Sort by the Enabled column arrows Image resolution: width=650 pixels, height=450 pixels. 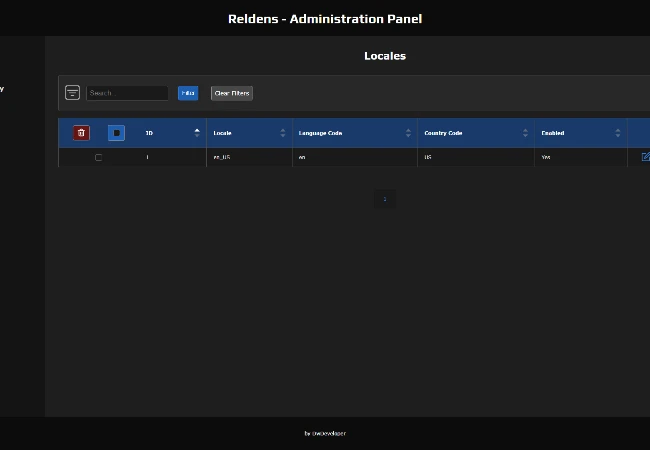click(x=618, y=133)
